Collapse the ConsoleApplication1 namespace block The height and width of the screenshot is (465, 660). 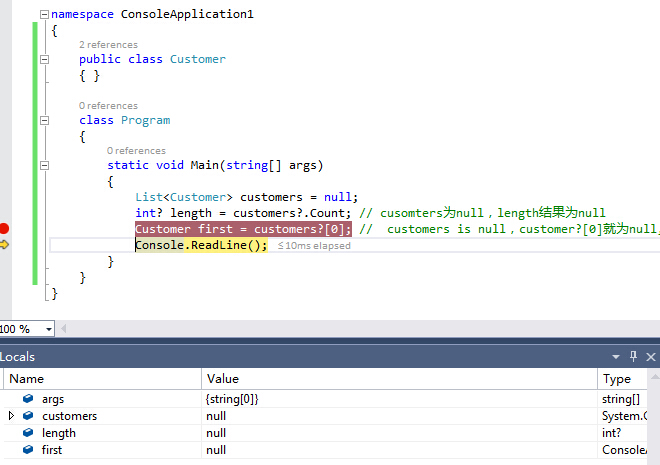[x=44, y=14]
